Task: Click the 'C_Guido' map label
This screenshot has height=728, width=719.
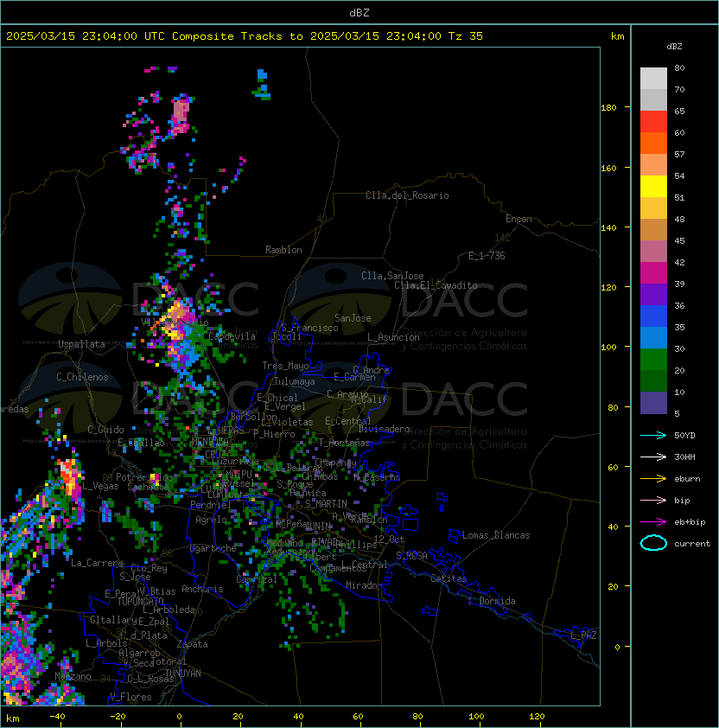Action: 105,430
